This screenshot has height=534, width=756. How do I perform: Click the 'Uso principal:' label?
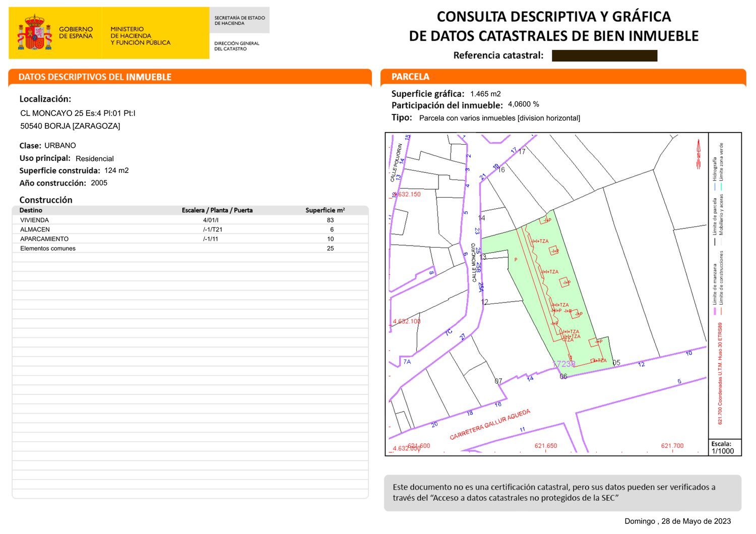(45, 158)
